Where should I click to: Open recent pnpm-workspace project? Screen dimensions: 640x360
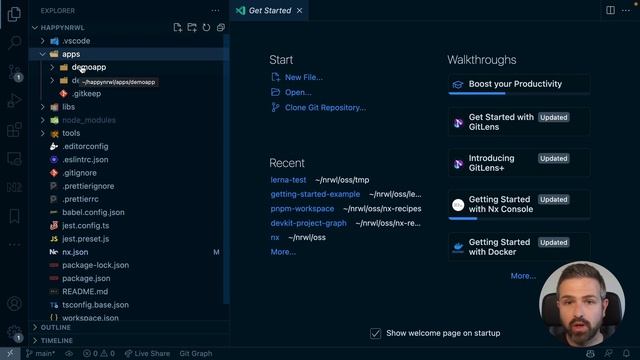[302, 209]
